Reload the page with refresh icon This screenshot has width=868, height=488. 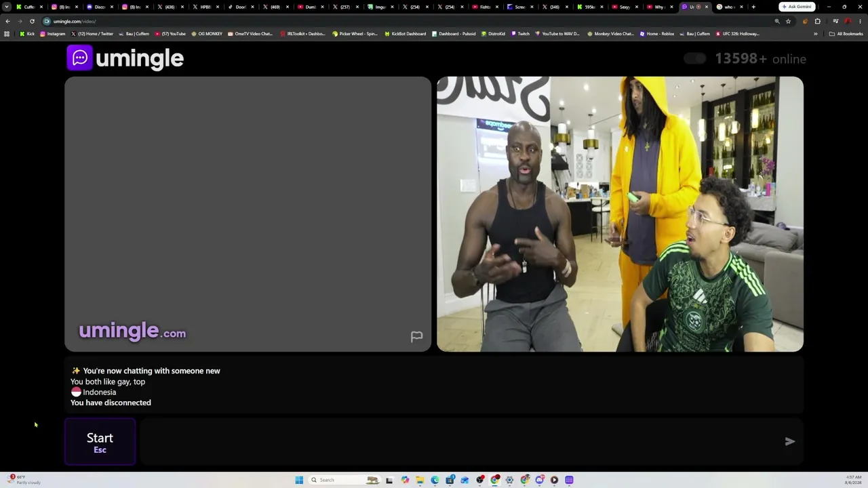click(32, 21)
